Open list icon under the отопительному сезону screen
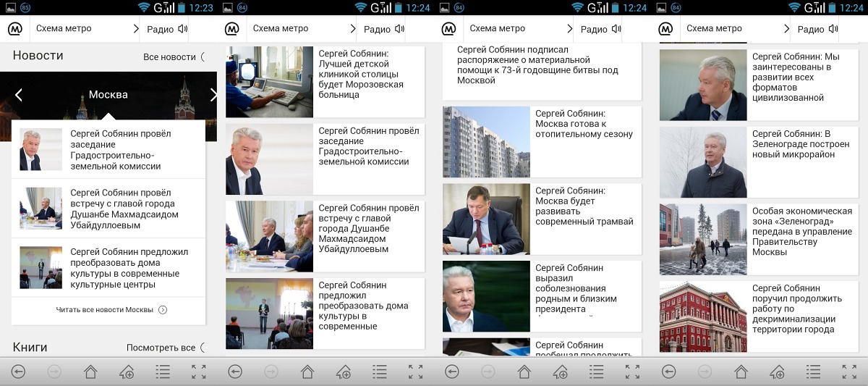Viewport: 868px width, 386px height. (597, 372)
